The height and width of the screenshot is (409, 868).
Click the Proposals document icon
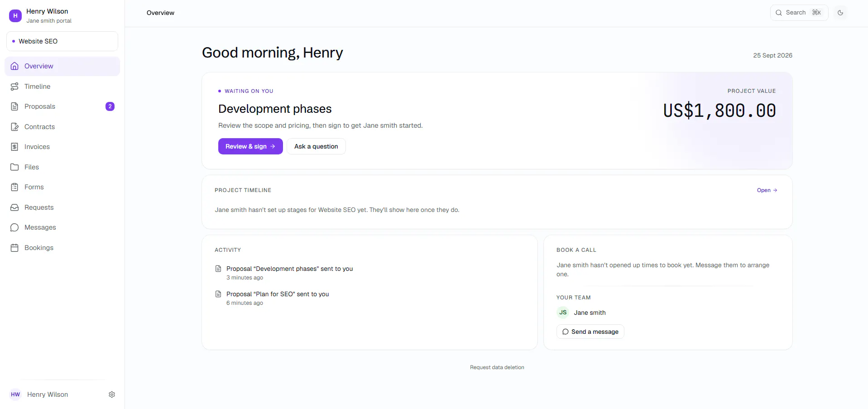tap(14, 106)
